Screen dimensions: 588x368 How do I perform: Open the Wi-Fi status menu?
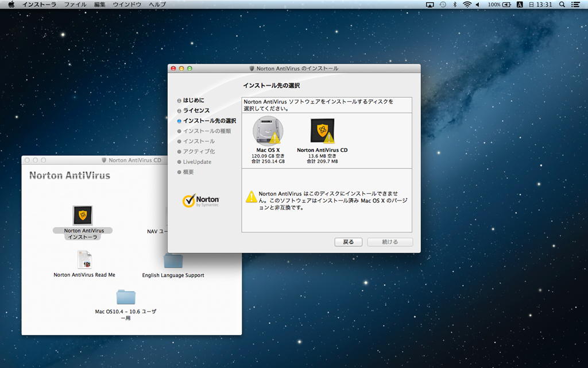[467, 5]
